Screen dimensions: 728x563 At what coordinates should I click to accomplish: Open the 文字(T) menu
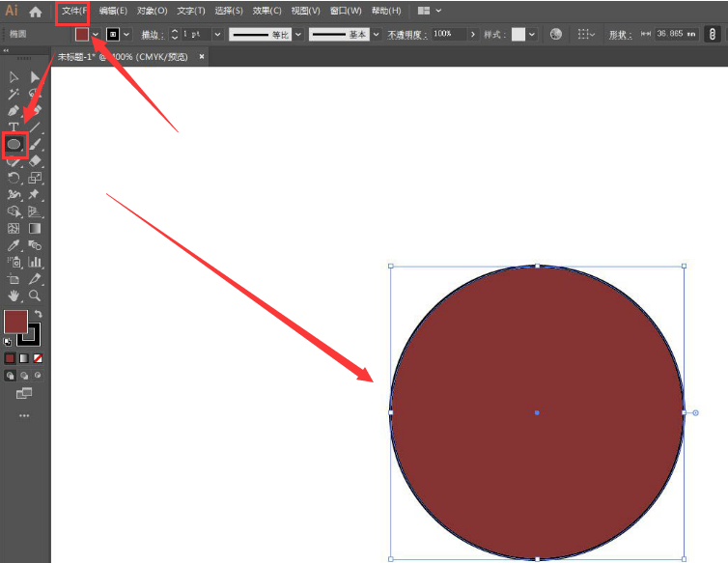[x=191, y=12]
